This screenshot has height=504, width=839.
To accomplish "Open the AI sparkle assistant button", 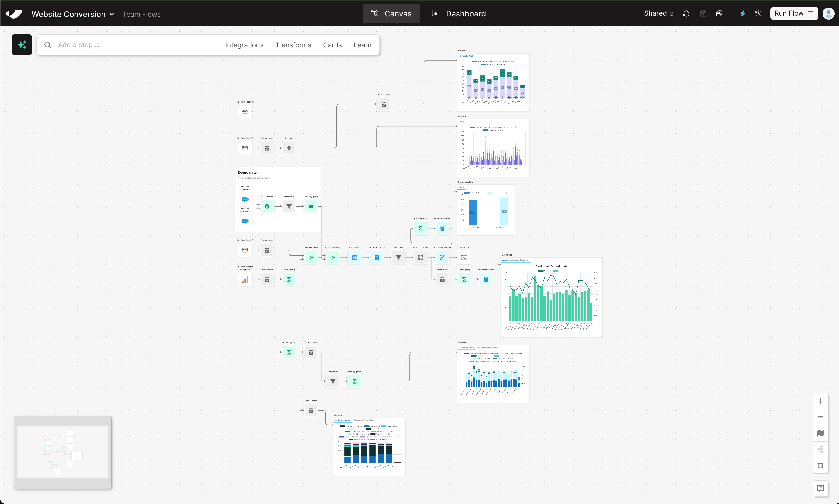I will [22, 45].
